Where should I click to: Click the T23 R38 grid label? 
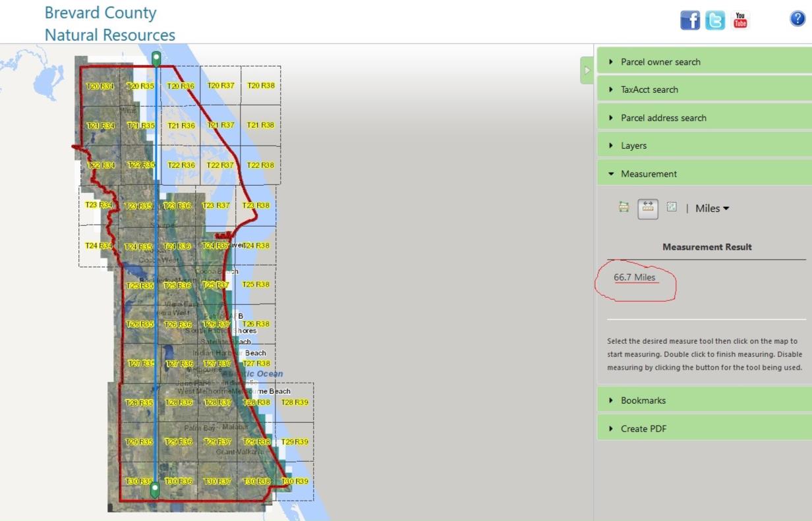pyautogui.click(x=256, y=206)
